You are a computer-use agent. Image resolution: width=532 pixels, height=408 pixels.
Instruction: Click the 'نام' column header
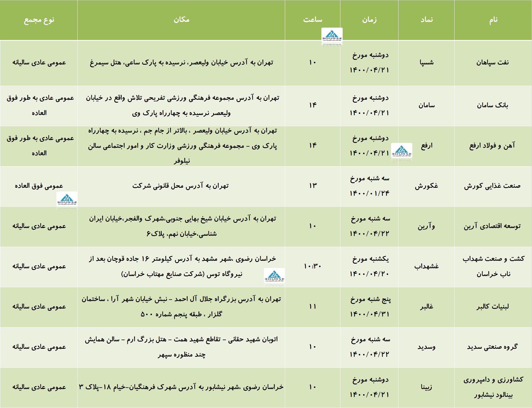[x=493, y=20]
